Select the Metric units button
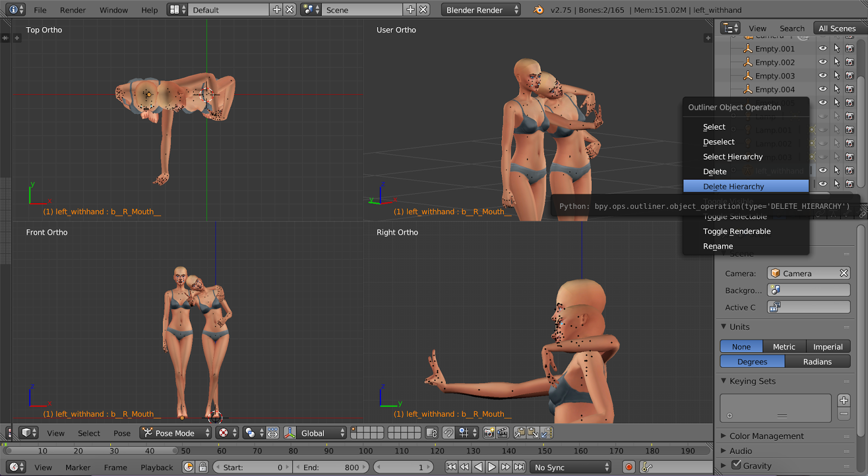This screenshot has height=476, width=868. 784,346
